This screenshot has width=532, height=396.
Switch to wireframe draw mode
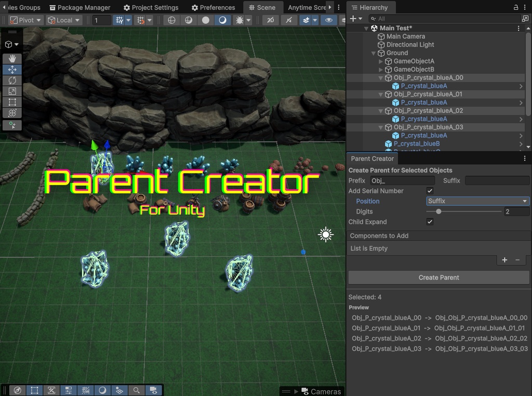[x=171, y=20]
